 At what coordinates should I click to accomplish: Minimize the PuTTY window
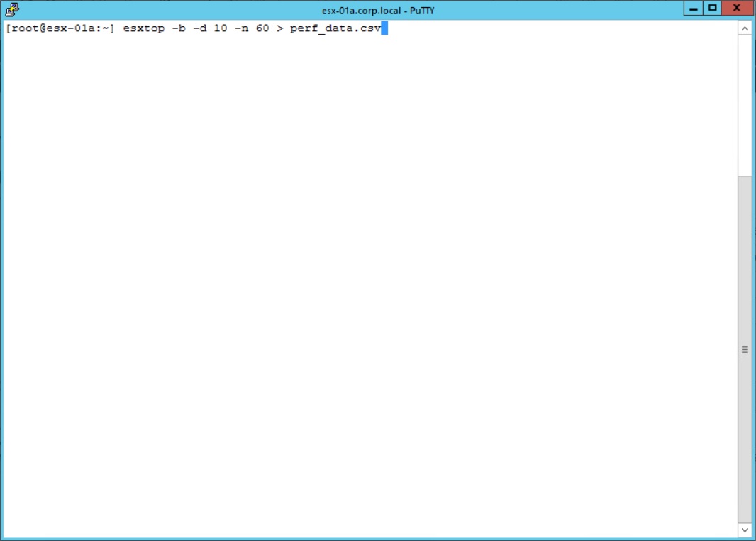(694, 9)
